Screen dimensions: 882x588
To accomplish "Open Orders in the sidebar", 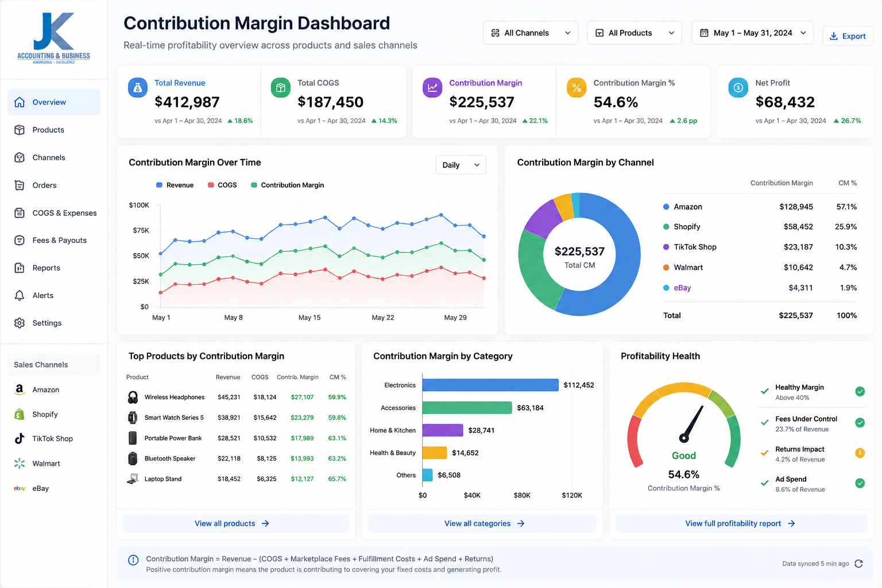I will pos(54,185).
